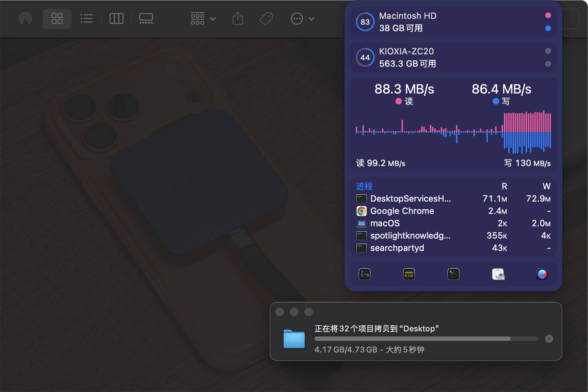
Task: Switch Finder to gallery view
Action: (146, 18)
